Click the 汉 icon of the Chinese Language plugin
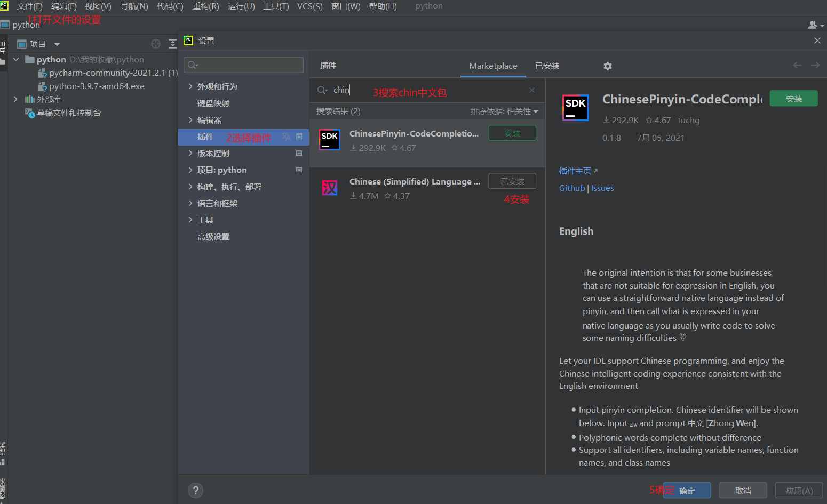 [x=330, y=188]
